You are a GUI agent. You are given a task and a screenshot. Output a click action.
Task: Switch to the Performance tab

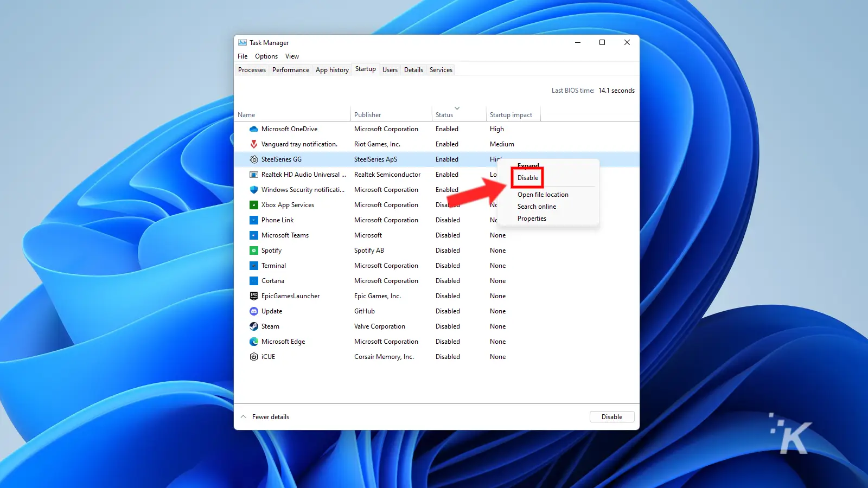[291, 70]
